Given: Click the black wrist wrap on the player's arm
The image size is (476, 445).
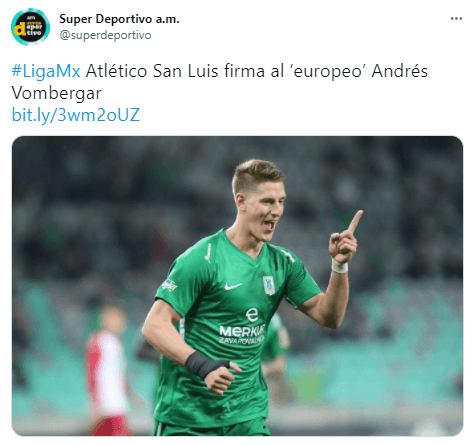Looking at the screenshot, I should 204,365.
